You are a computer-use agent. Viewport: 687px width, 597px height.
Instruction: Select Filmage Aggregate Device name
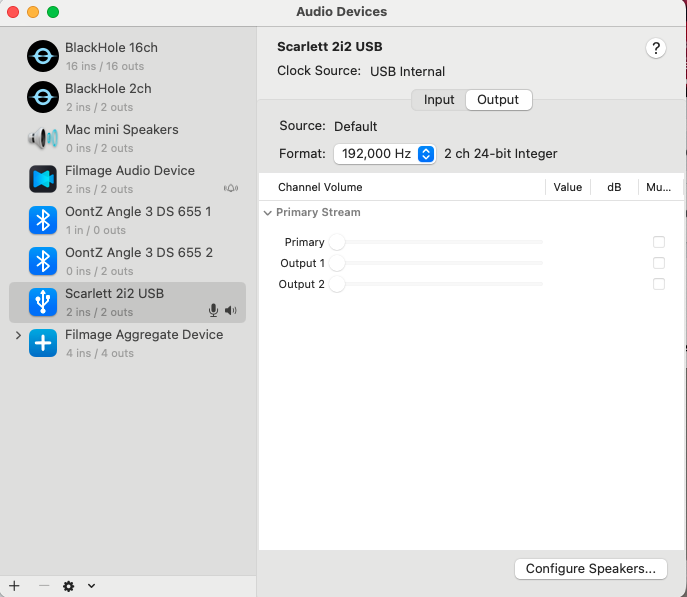(x=144, y=335)
